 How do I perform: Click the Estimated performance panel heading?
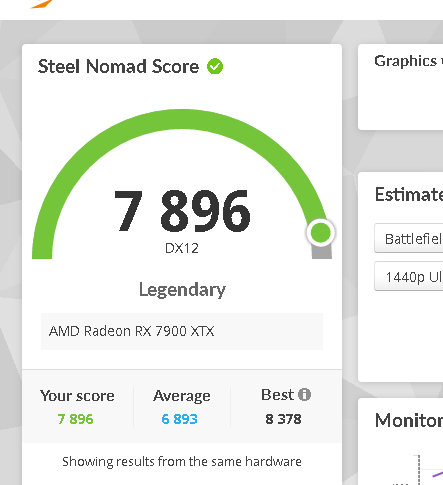tap(409, 194)
